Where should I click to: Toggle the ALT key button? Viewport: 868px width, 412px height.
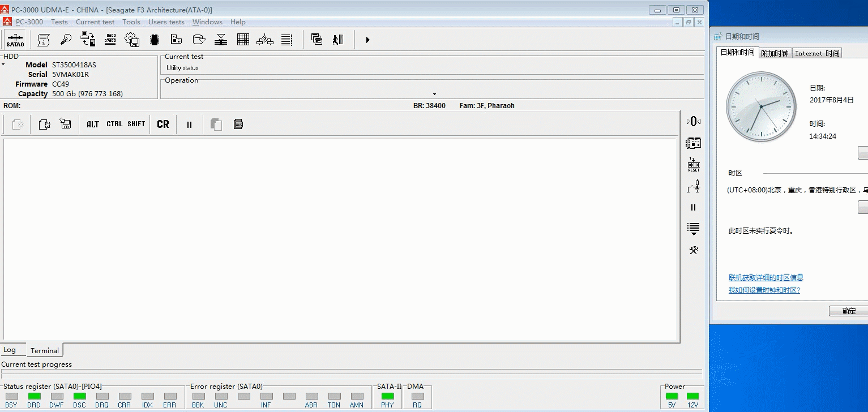[93, 124]
